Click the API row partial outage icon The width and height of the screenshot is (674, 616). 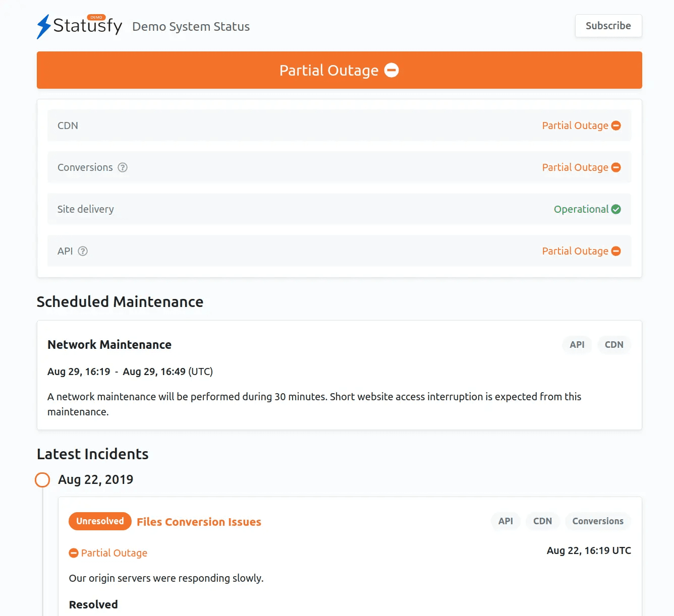tap(616, 251)
